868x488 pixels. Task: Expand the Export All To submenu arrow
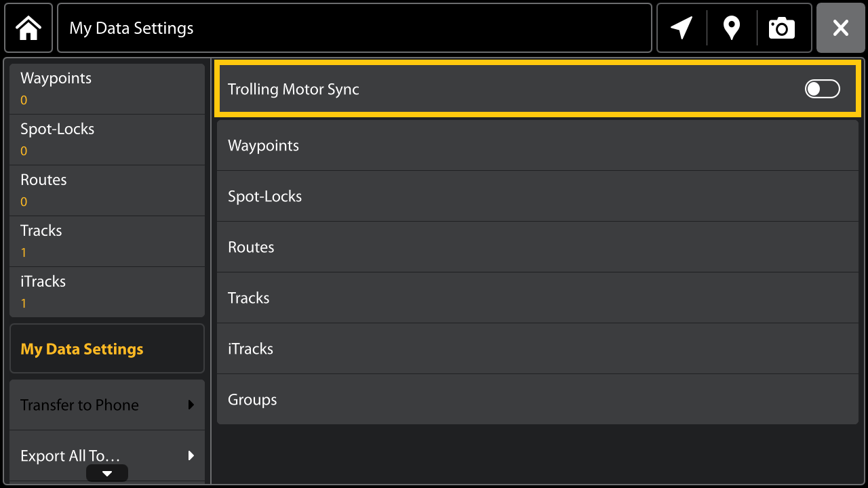coord(191,455)
